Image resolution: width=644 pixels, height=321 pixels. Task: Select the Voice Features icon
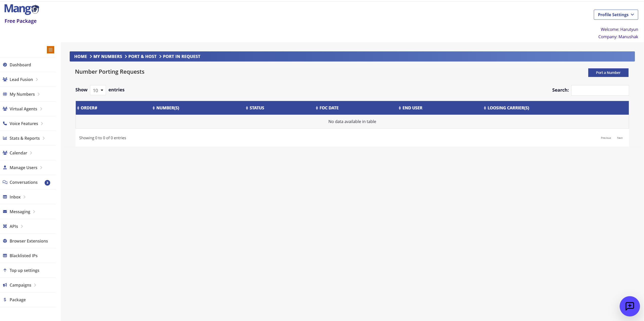click(5, 124)
